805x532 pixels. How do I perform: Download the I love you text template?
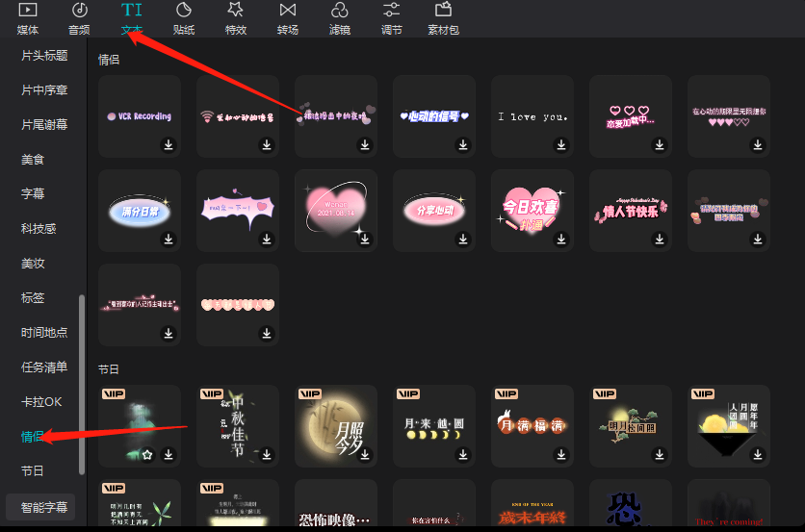coord(561,145)
